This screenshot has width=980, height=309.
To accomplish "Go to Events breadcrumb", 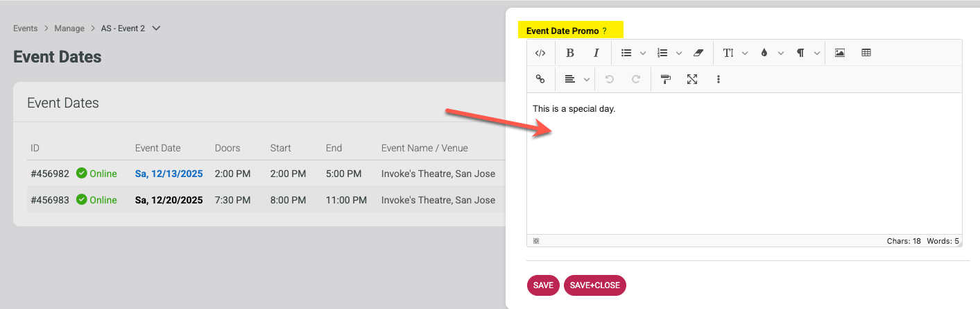I will tap(26, 28).
